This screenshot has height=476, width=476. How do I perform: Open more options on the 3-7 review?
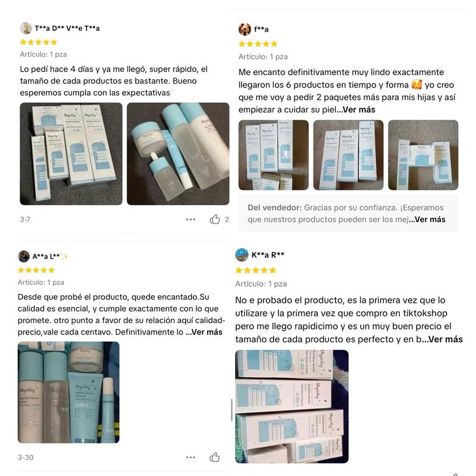[x=190, y=219]
